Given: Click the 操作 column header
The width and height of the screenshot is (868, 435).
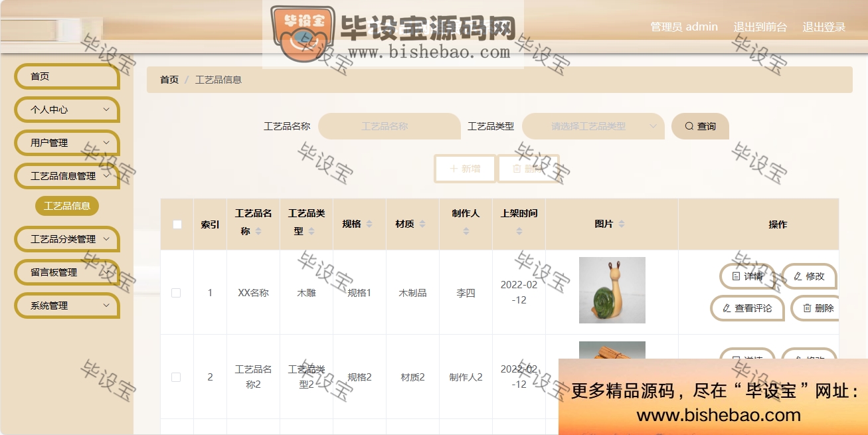Looking at the screenshot, I should coord(778,224).
